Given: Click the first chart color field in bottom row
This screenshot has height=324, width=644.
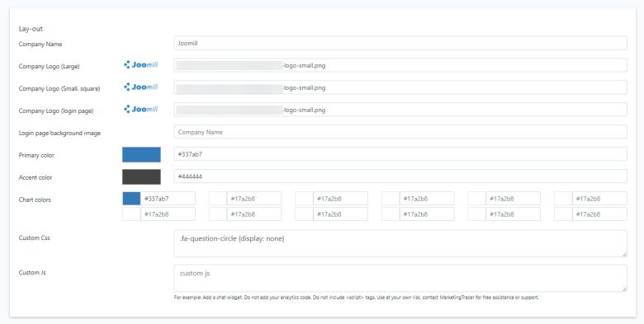Looking at the screenshot, I should tap(168, 214).
